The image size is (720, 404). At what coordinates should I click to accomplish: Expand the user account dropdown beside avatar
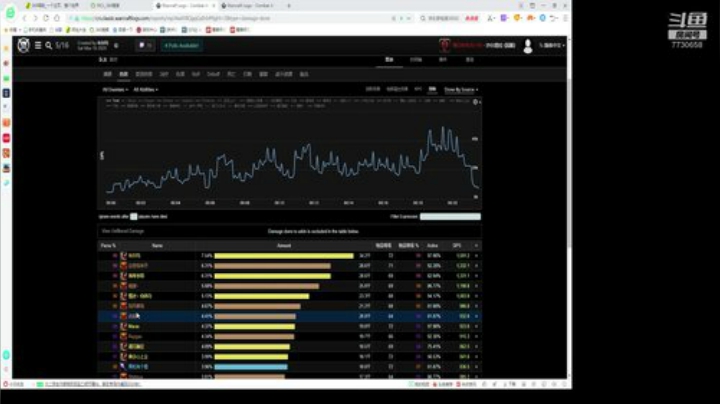point(552,45)
